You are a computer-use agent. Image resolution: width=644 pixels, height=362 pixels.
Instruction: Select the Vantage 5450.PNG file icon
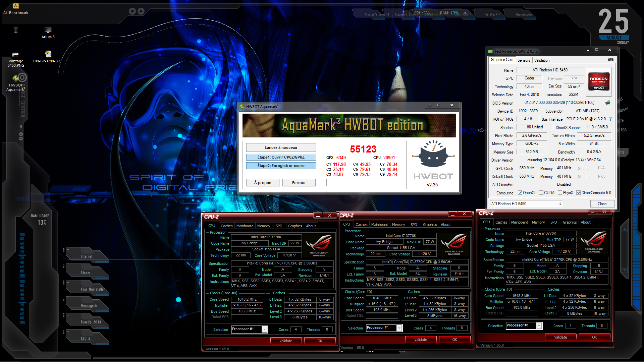(16, 60)
